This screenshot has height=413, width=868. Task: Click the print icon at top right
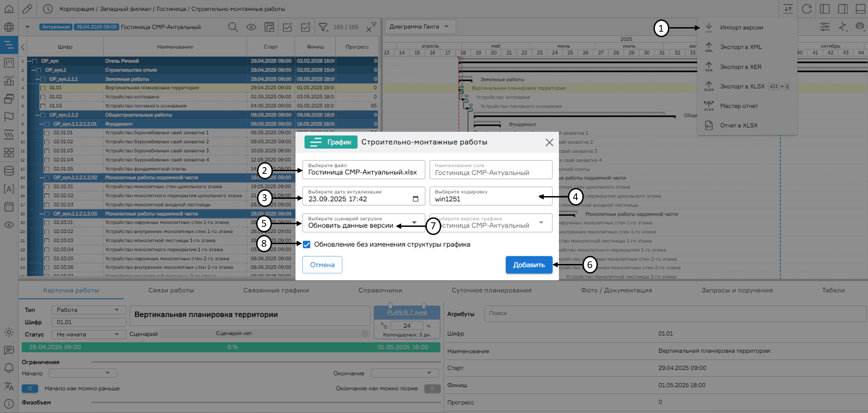(x=860, y=27)
